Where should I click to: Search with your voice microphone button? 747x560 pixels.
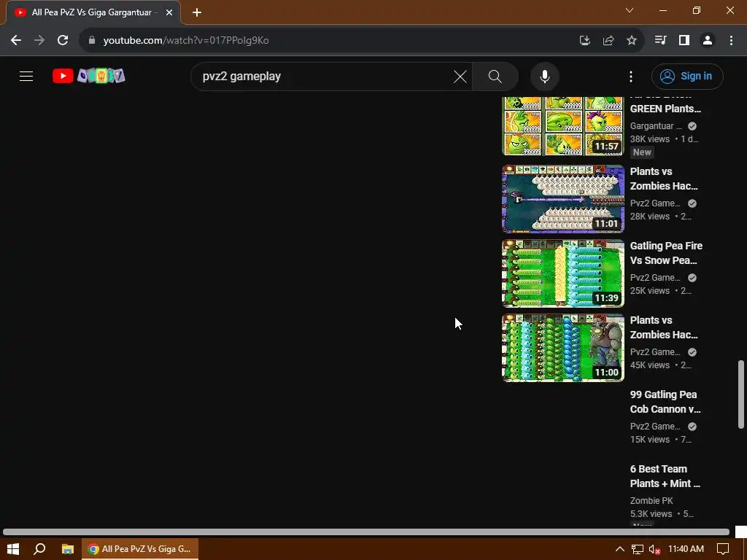[544, 76]
